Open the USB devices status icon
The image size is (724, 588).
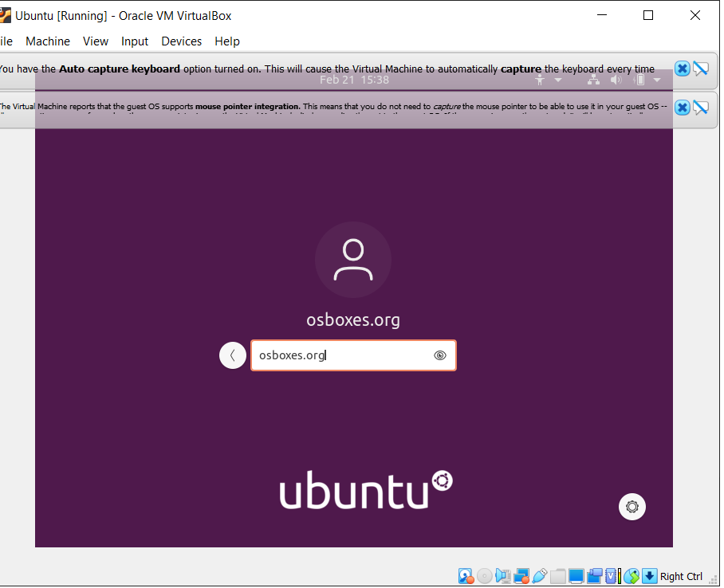539,576
